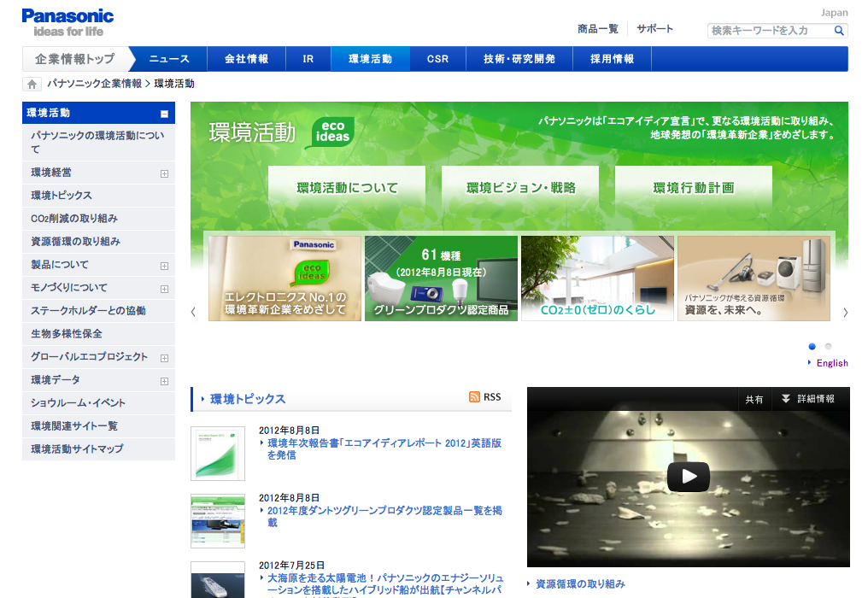Click green products list thumbnail image
Image resolution: width=868 pixels, height=598 pixels.
(x=218, y=521)
